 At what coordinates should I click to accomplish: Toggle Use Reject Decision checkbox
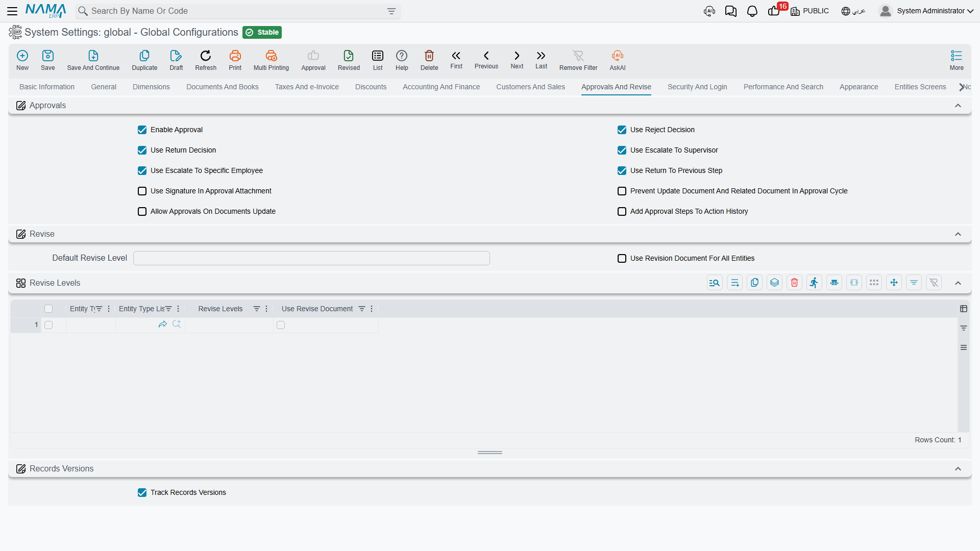click(622, 130)
